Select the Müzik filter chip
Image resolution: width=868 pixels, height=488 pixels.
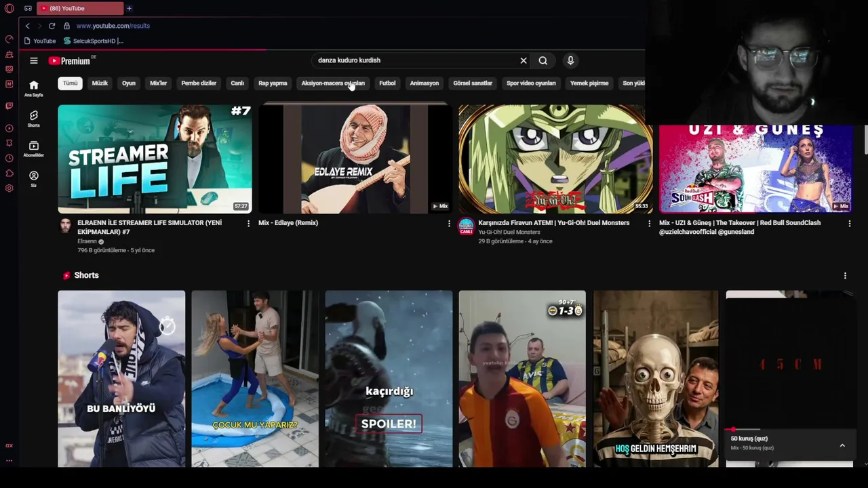(x=100, y=83)
